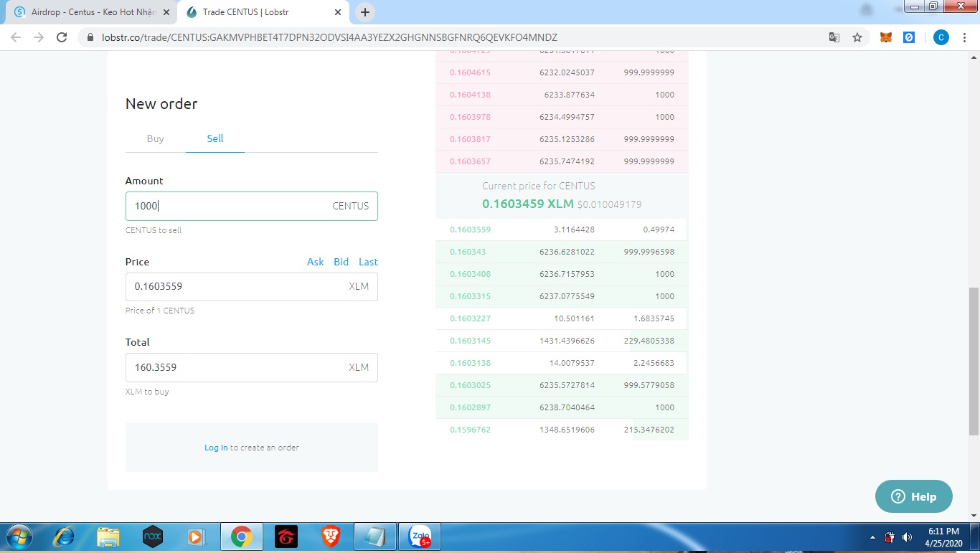Select ask order priced 0.1603978
Image resolution: width=980 pixels, height=553 pixels.
[562, 117]
